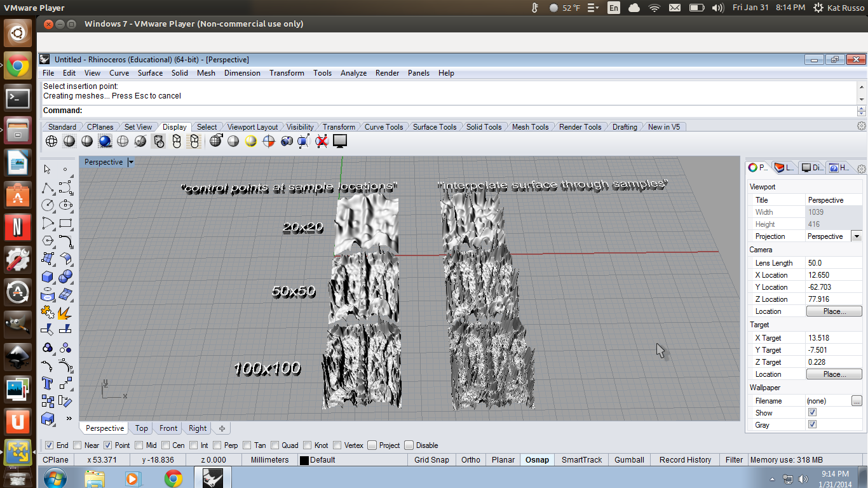
Task: Click the Ghosted display sphere icon
Action: coord(122,141)
